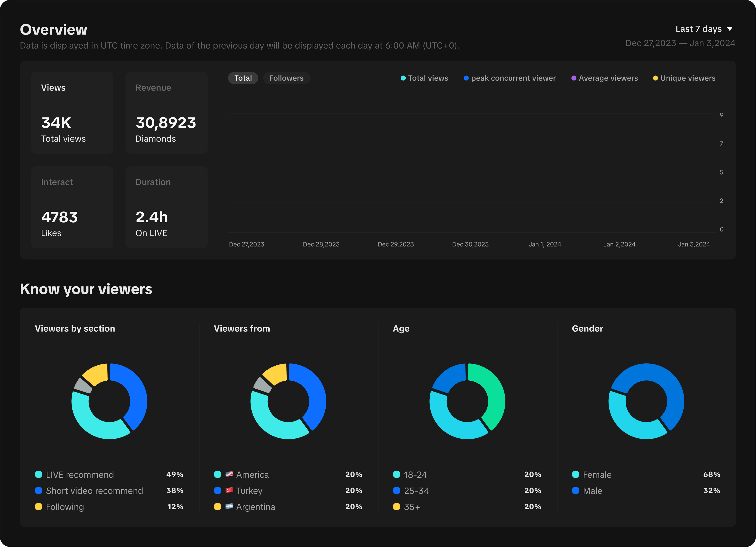The image size is (756, 547).
Task: Click the Turkey flag icon
Action: point(229,490)
